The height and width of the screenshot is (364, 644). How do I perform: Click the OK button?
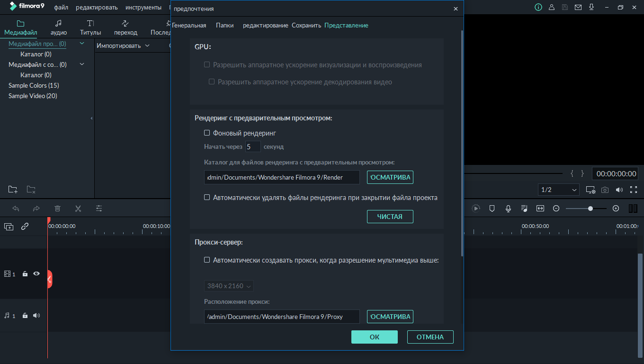pos(374,337)
